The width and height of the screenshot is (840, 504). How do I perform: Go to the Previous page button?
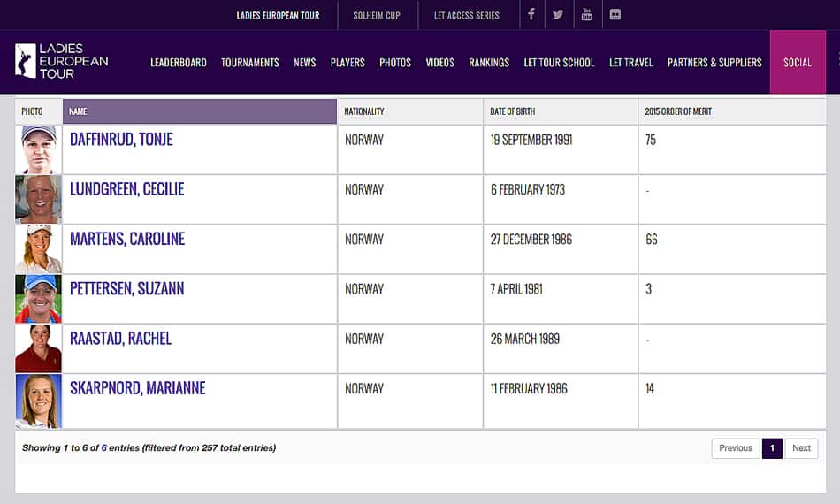(x=736, y=448)
